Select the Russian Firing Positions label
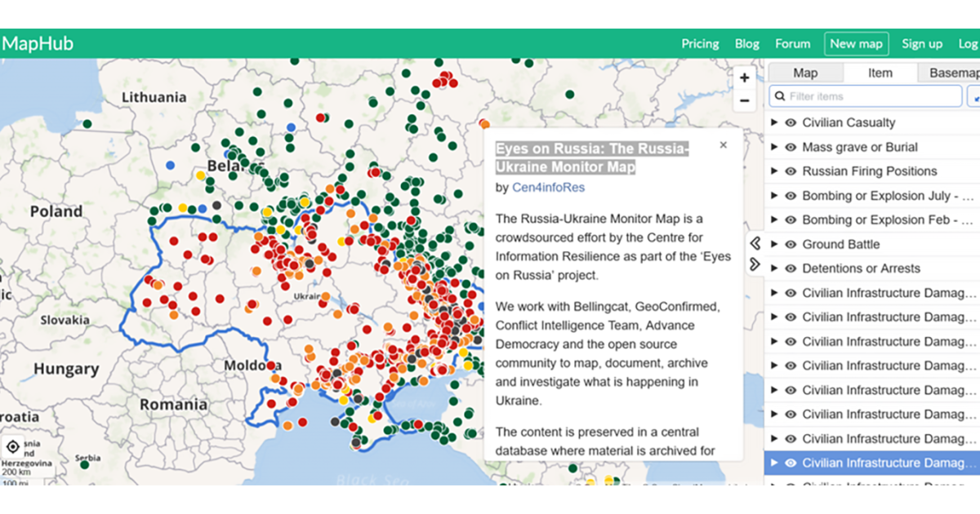Viewport: 980px width, 514px height. click(870, 171)
